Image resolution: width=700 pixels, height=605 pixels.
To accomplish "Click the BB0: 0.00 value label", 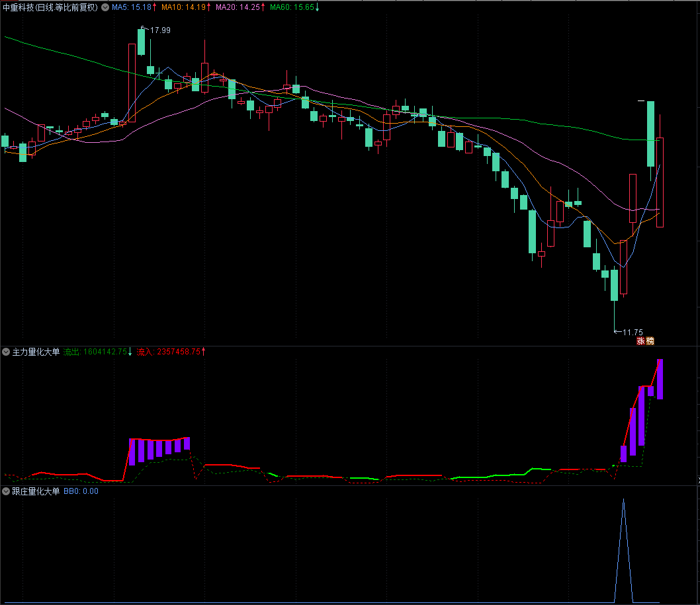I will (x=81, y=491).
